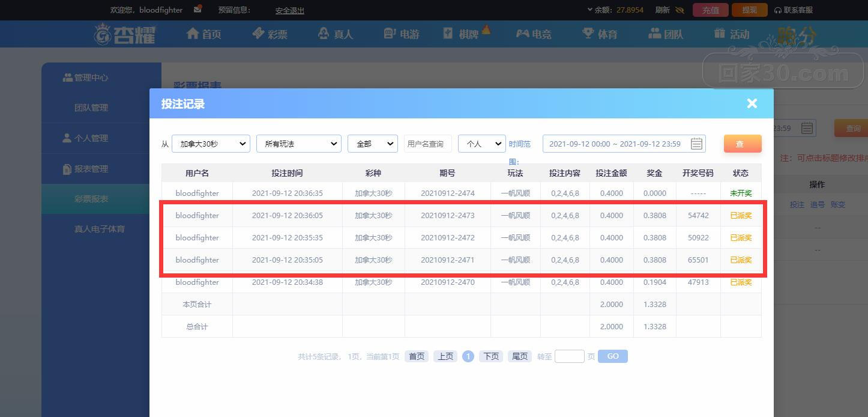Open the mail envelope icon beside username
This screenshot has width=868, height=417.
coord(198,10)
